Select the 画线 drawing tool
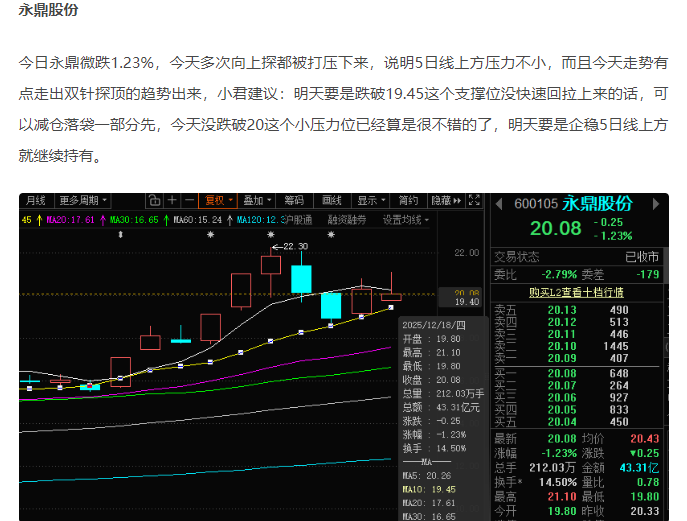 pyautogui.click(x=332, y=201)
